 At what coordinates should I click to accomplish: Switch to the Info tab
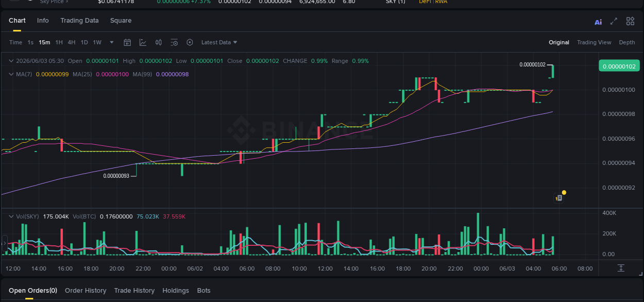click(x=43, y=21)
